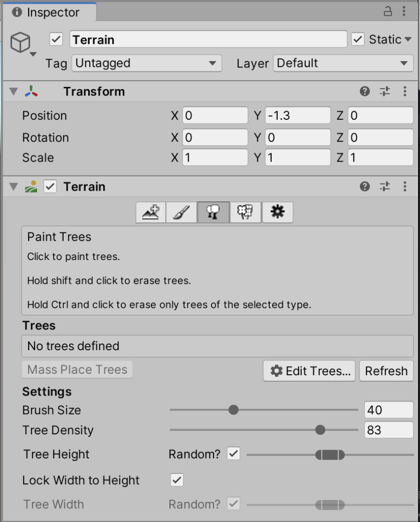This screenshot has width=420, height=522.
Task: Open Terrain Settings gear tab
Action: (x=277, y=213)
